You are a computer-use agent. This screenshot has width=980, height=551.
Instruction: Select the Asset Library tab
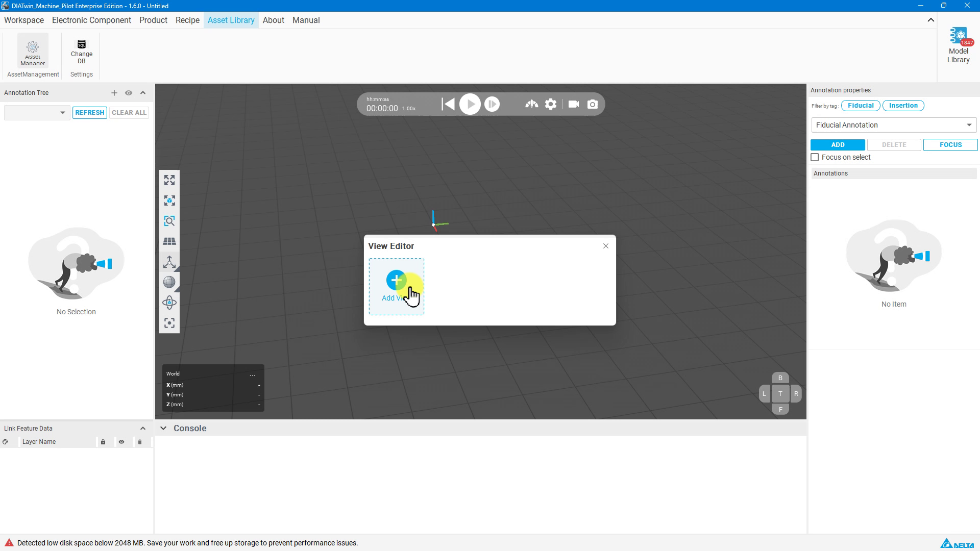(x=231, y=20)
